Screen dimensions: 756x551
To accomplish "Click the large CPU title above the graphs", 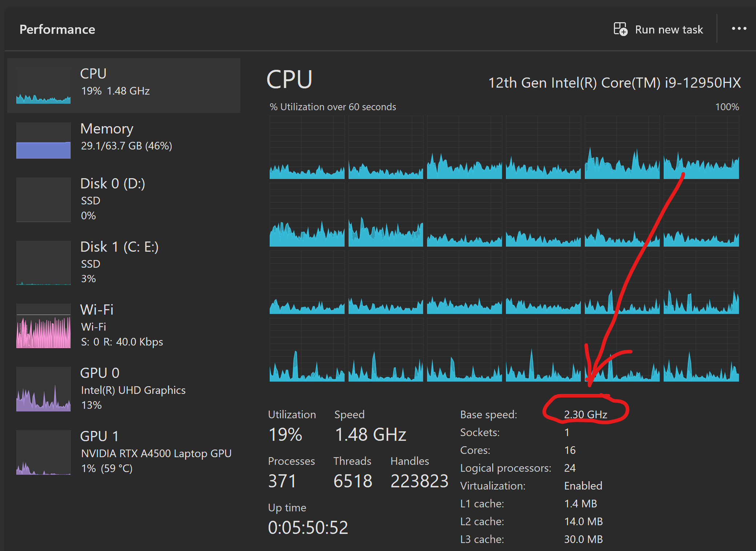I will (x=289, y=79).
